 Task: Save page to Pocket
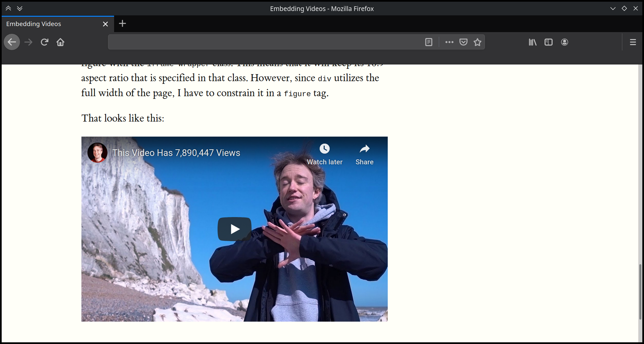[463, 42]
